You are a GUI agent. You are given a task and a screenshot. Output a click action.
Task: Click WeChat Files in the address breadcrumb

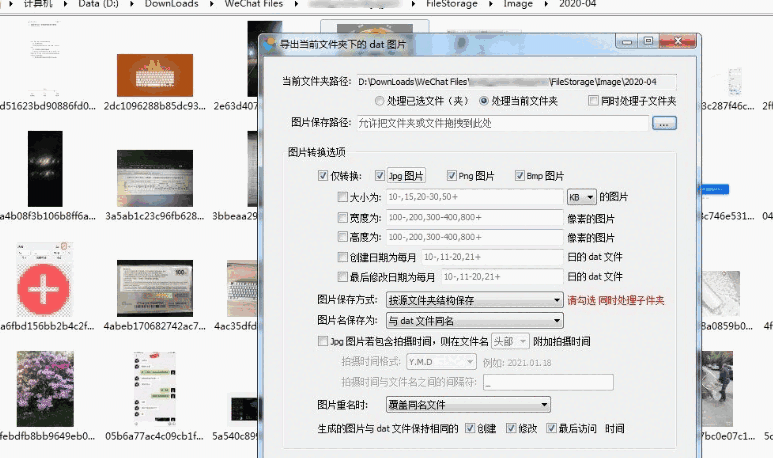pos(253,4)
